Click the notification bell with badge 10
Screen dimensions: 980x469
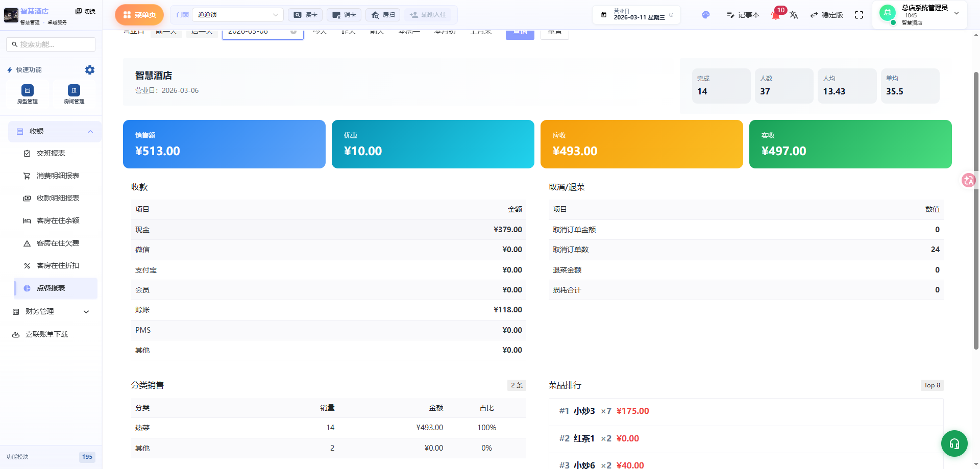pyautogui.click(x=776, y=15)
